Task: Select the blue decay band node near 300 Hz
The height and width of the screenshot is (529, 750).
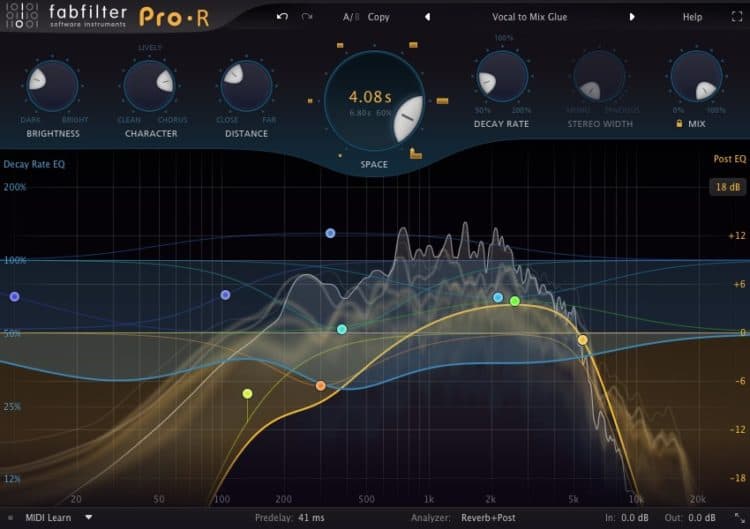Action: pos(330,233)
